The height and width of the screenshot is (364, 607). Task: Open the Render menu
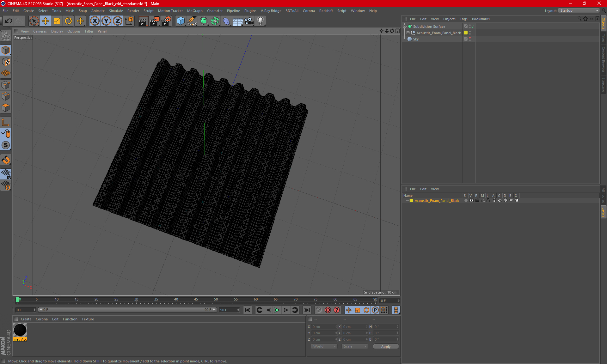click(133, 11)
